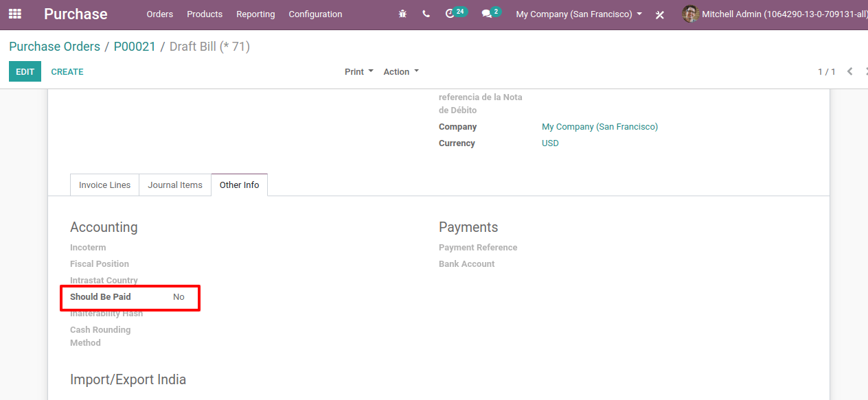Click the Payment Reference label
Image resolution: width=868 pixels, height=400 pixels.
[x=478, y=248]
